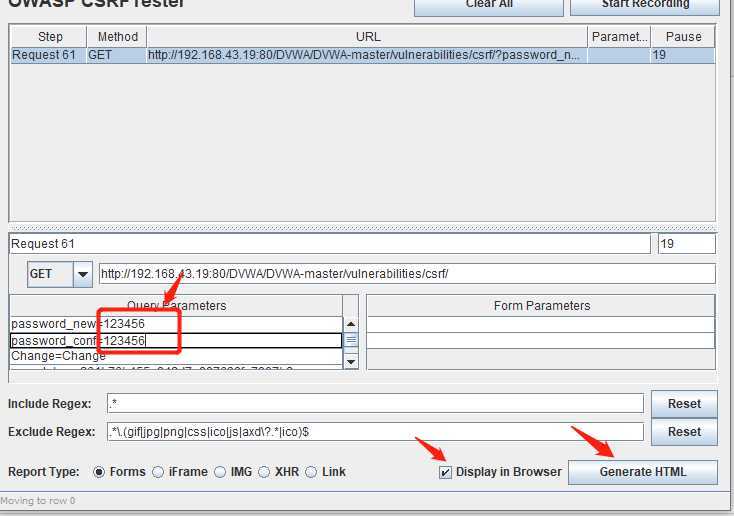734x516 pixels.
Task: Click the password_conf query parameter row
Action: coord(176,340)
